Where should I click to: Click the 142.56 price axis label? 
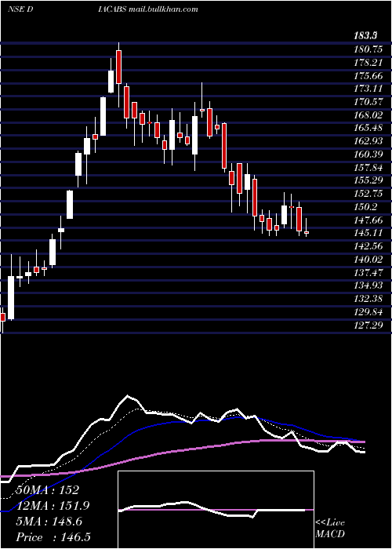368,246
